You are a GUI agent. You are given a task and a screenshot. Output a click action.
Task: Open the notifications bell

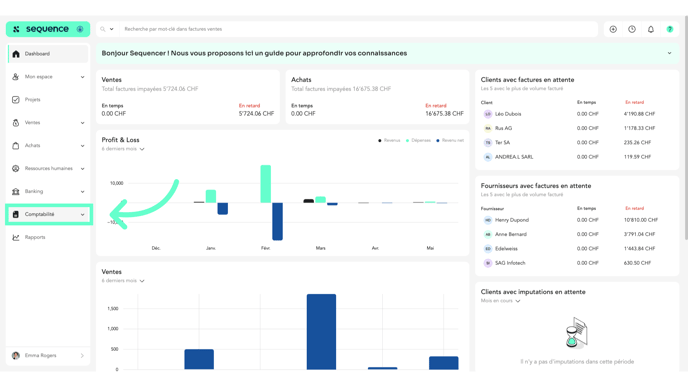651,29
